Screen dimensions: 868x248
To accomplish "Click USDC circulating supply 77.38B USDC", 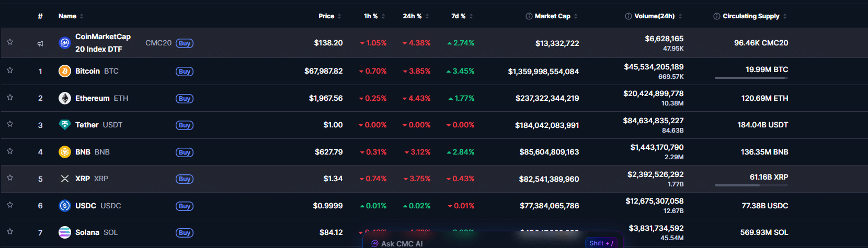I will pyautogui.click(x=765, y=206).
